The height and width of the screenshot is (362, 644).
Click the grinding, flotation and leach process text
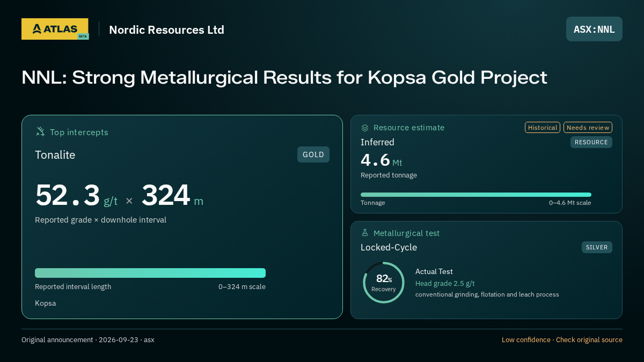[x=487, y=294]
